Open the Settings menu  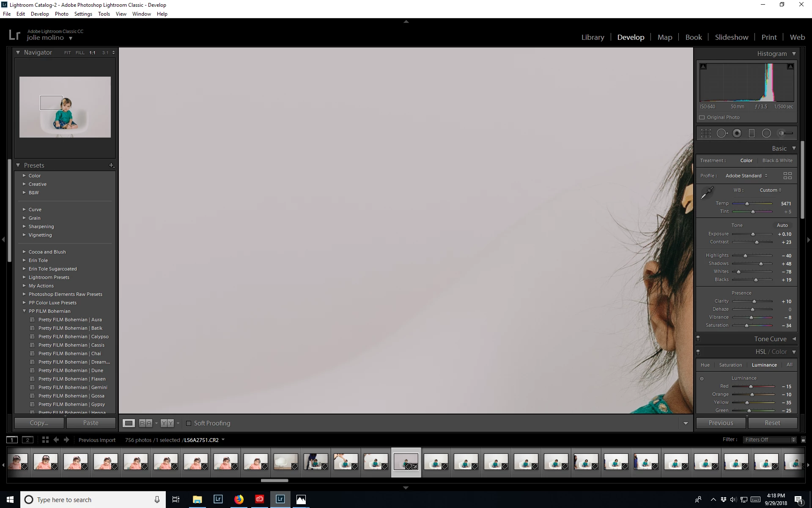[x=83, y=14]
